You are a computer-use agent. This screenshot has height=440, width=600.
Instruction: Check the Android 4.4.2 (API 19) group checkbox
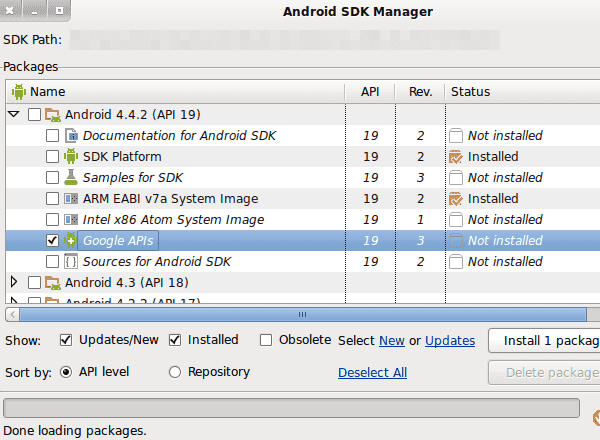tap(34, 114)
